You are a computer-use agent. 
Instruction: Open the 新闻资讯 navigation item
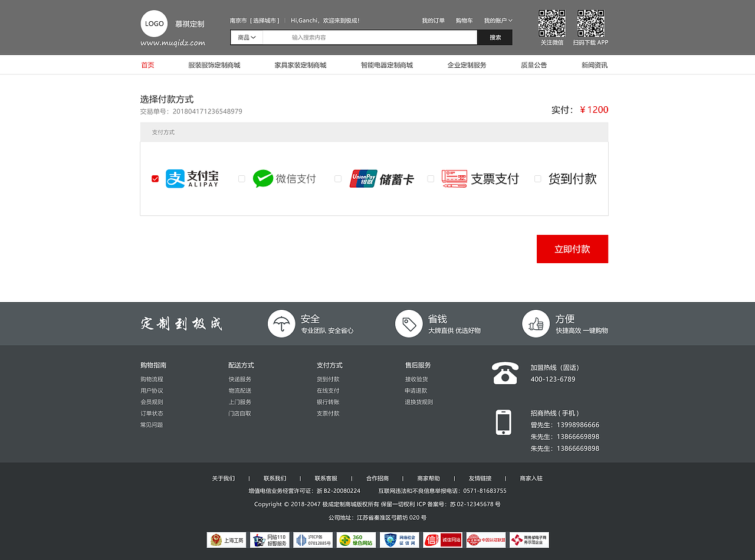(x=594, y=65)
